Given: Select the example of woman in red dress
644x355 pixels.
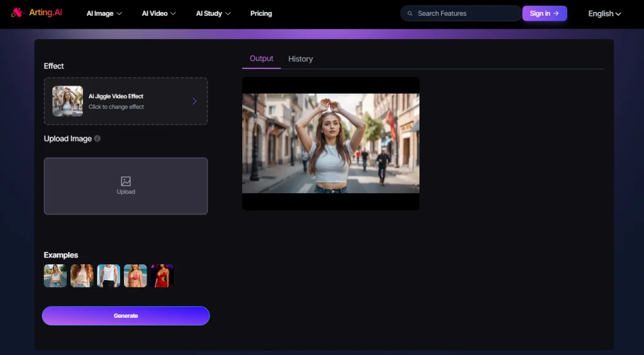Looking at the screenshot, I should pos(162,276).
